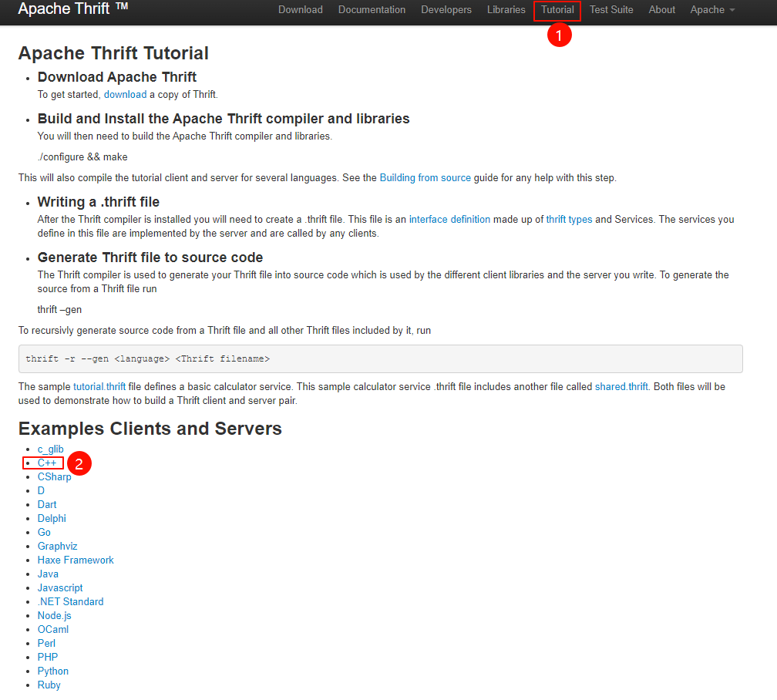
Task: Click the 'Apache Thrift Tutorial' page heading
Action: point(113,53)
